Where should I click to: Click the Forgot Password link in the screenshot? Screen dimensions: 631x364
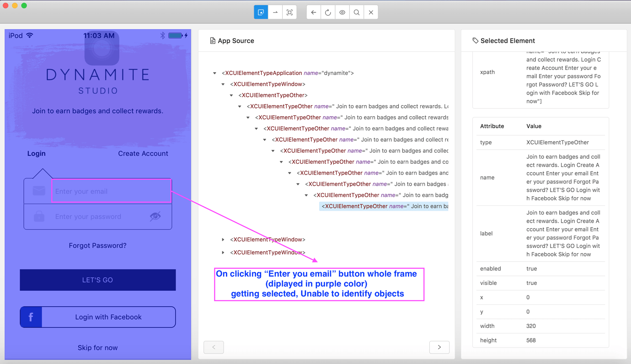pyautogui.click(x=97, y=245)
